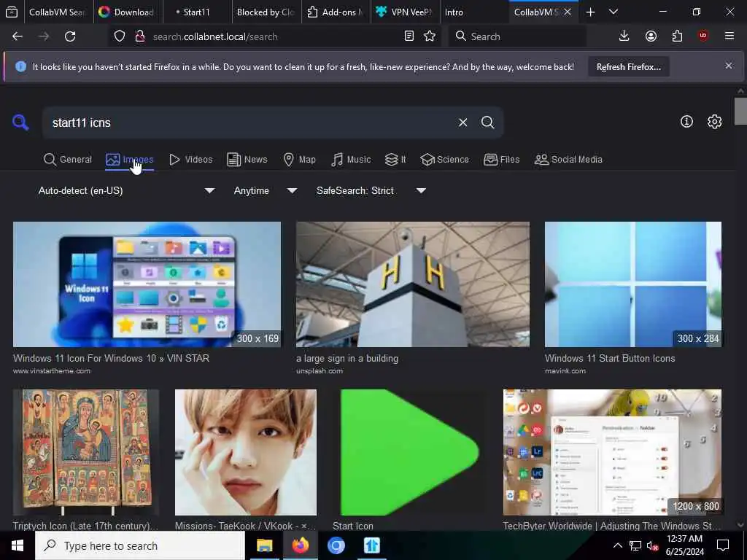Switch to the VPN VeePN browser tab
The image size is (747, 560).
point(405,12)
